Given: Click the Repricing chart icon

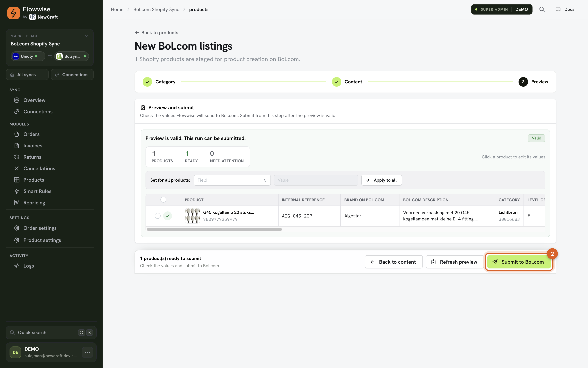Looking at the screenshot, I should [17, 203].
